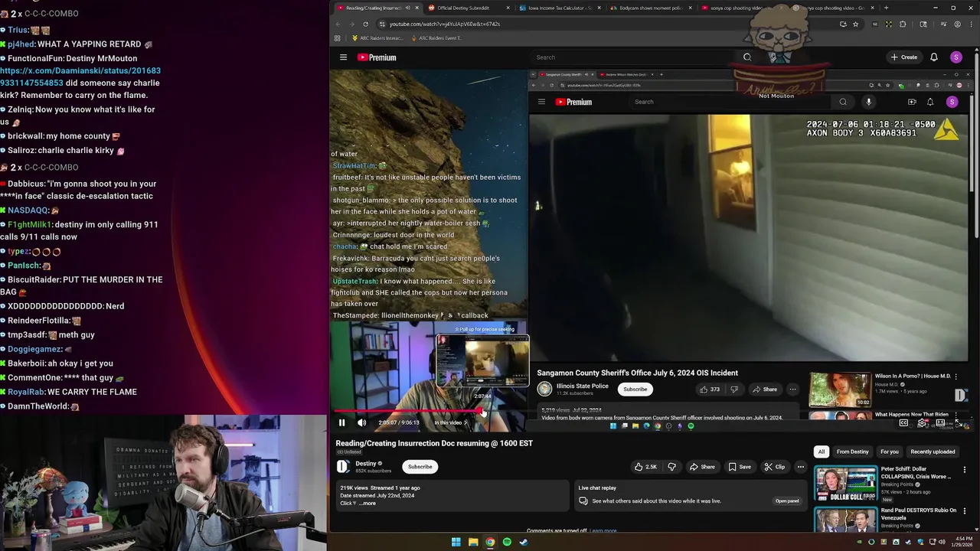Open Wilson In A Porno House M.D. thumbnail

click(x=840, y=390)
